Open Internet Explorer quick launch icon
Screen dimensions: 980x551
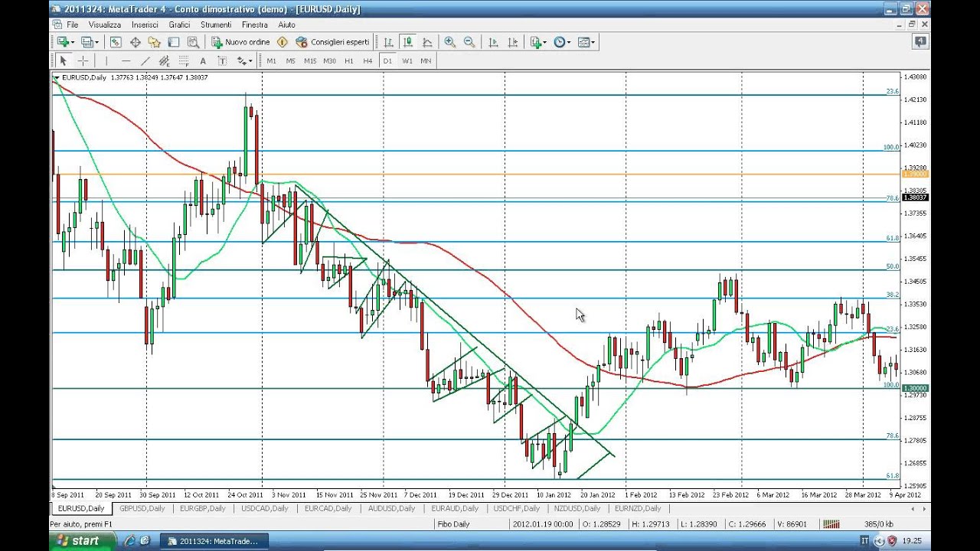tap(129, 541)
